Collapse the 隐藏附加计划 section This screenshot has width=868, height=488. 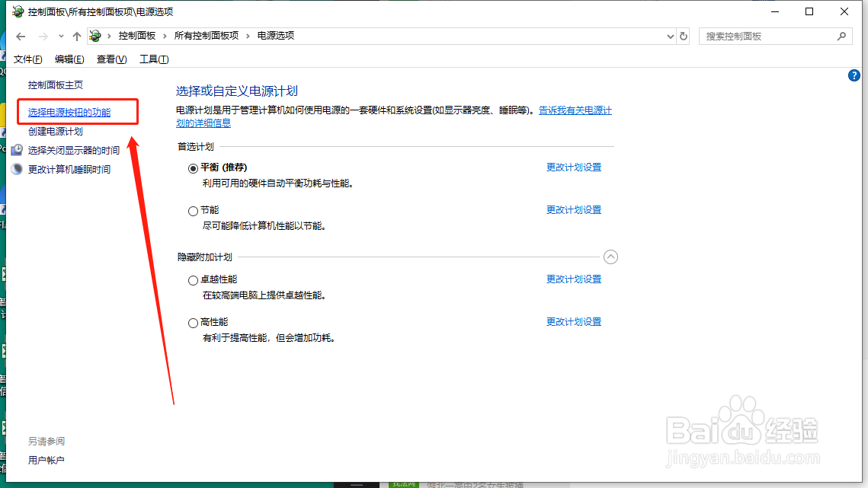click(610, 257)
